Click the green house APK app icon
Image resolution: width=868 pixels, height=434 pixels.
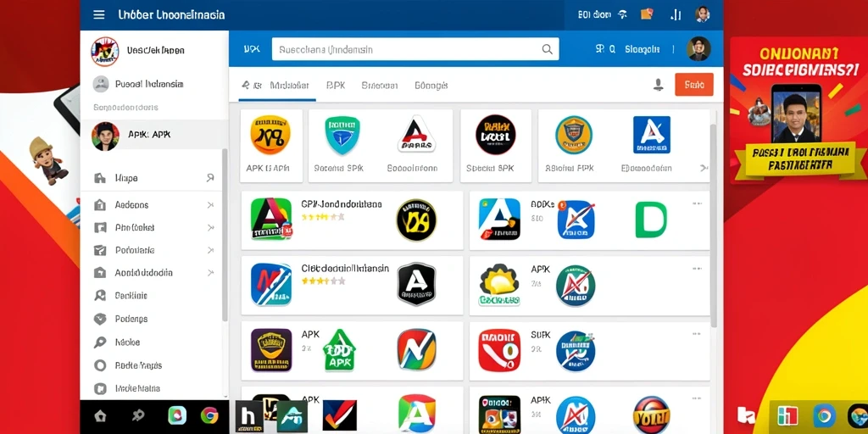click(x=339, y=350)
